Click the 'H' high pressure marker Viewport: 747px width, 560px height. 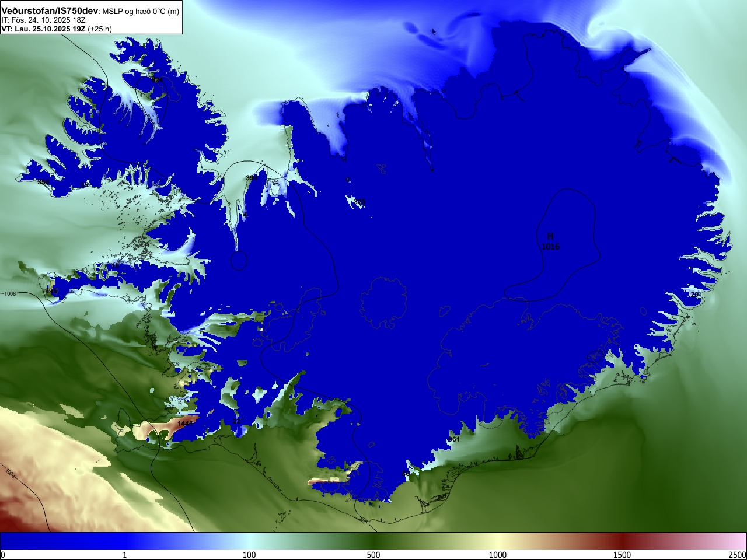click(550, 236)
